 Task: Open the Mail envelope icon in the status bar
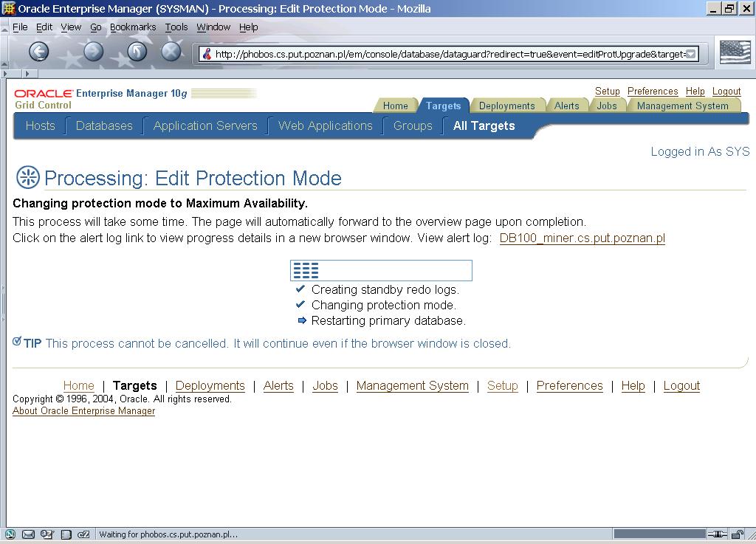click(29, 534)
